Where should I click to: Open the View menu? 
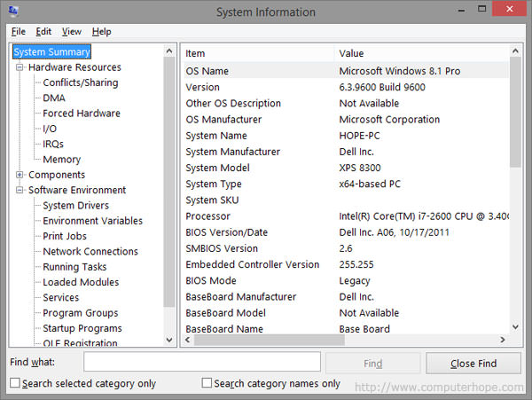coord(71,32)
